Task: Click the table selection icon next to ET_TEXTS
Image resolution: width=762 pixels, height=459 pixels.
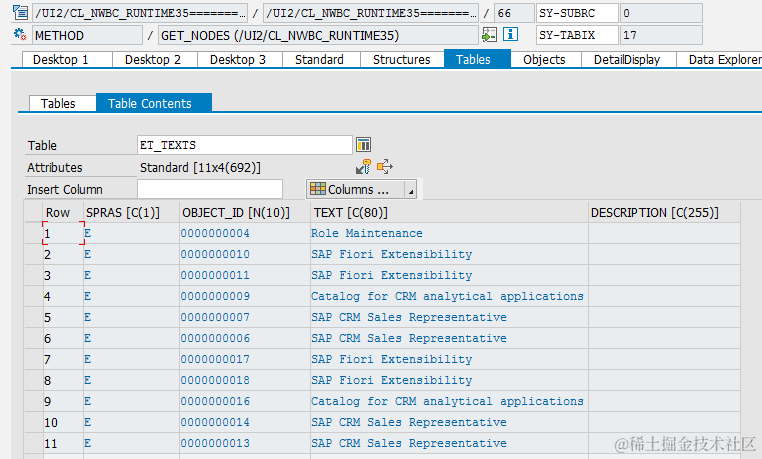Action: (x=364, y=145)
